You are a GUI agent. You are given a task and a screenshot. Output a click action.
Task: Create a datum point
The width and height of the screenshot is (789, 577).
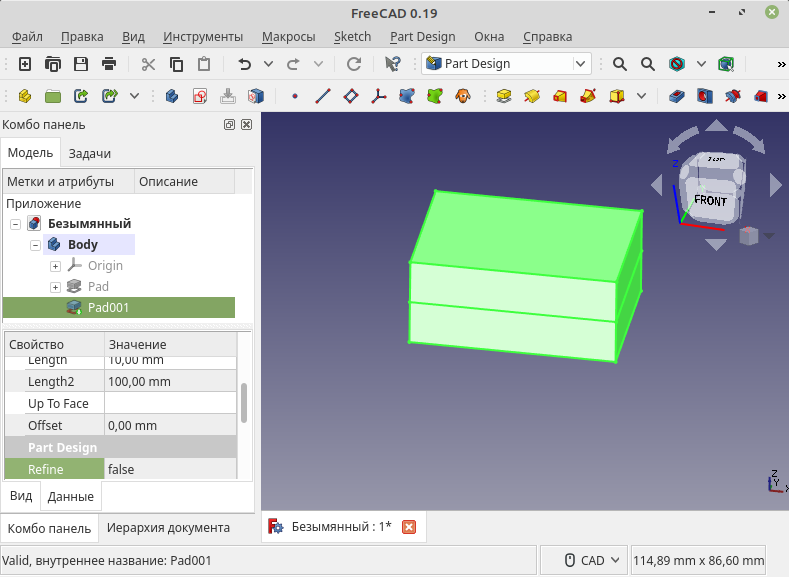[295, 96]
